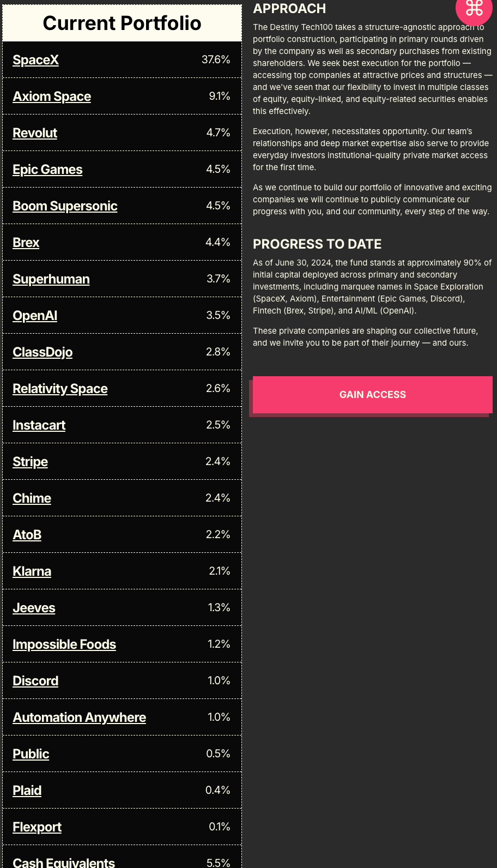The height and width of the screenshot is (868, 497).
Task: Select the Brex portfolio link
Action: click(x=26, y=243)
